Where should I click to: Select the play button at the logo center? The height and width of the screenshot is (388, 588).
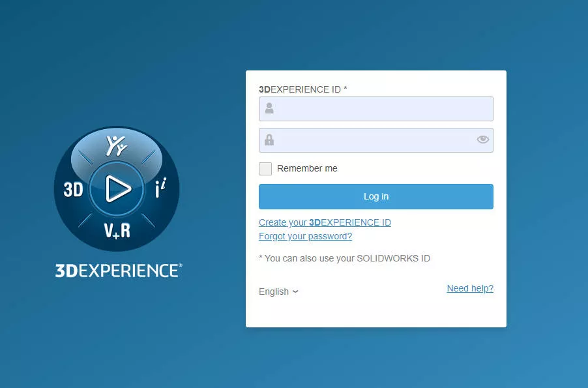click(x=116, y=189)
